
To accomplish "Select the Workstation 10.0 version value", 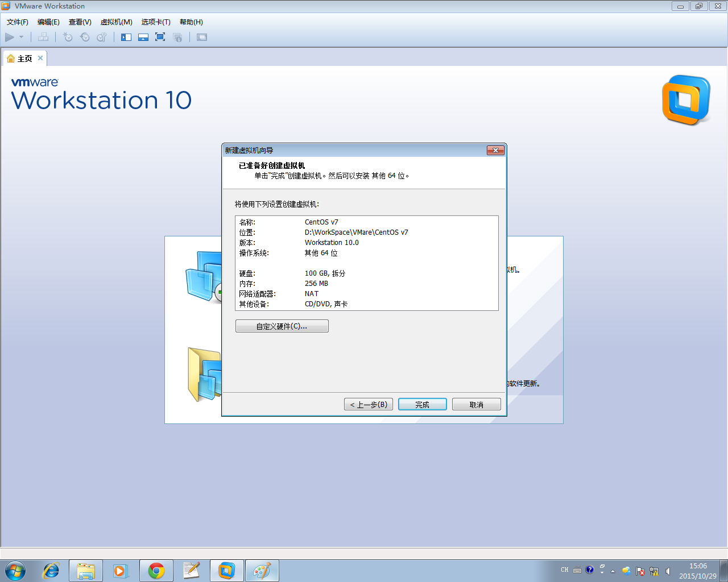I will coord(332,243).
